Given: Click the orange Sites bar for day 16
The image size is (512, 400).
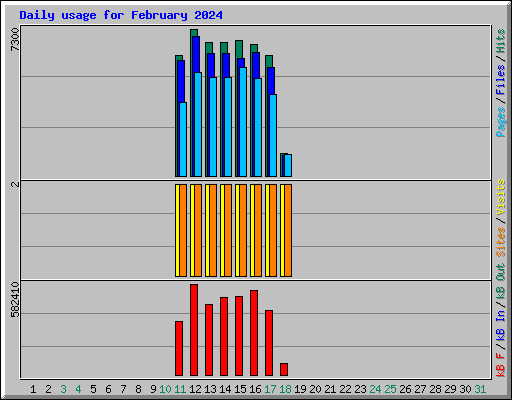Looking at the screenshot, I should [x=258, y=230].
